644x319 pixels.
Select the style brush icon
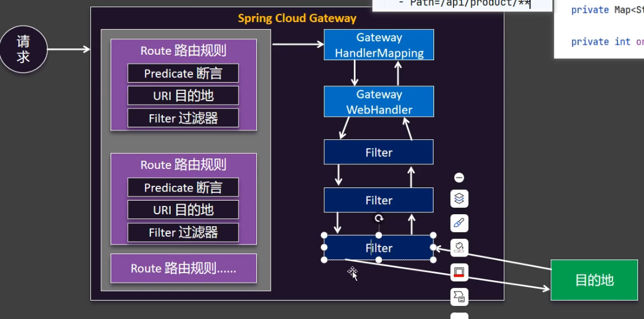[x=459, y=223]
